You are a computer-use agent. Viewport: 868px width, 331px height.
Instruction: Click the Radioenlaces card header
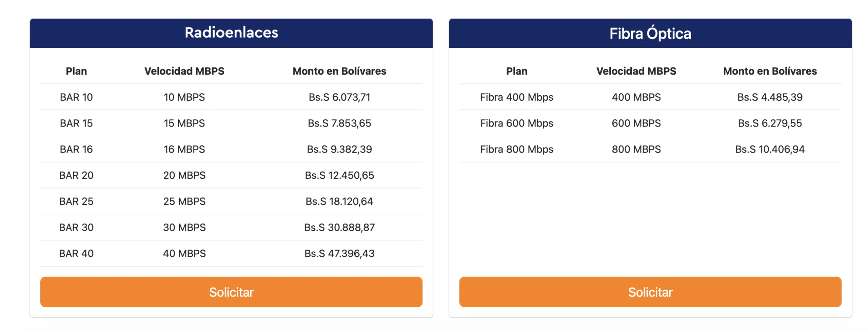[x=231, y=33]
